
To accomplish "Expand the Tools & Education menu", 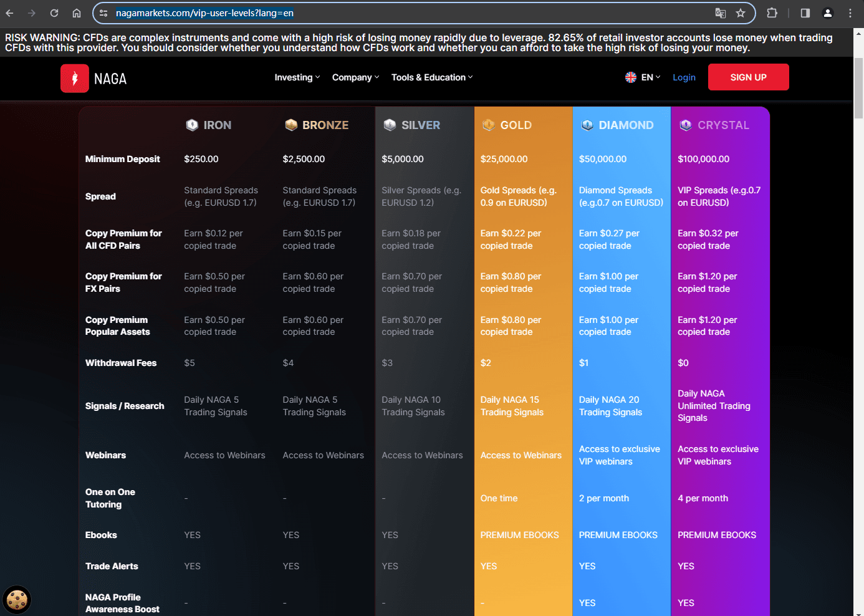I will (x=432, y=77).
